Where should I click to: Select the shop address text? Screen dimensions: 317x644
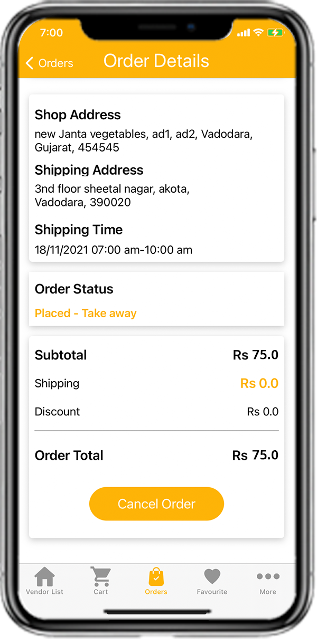143,141
